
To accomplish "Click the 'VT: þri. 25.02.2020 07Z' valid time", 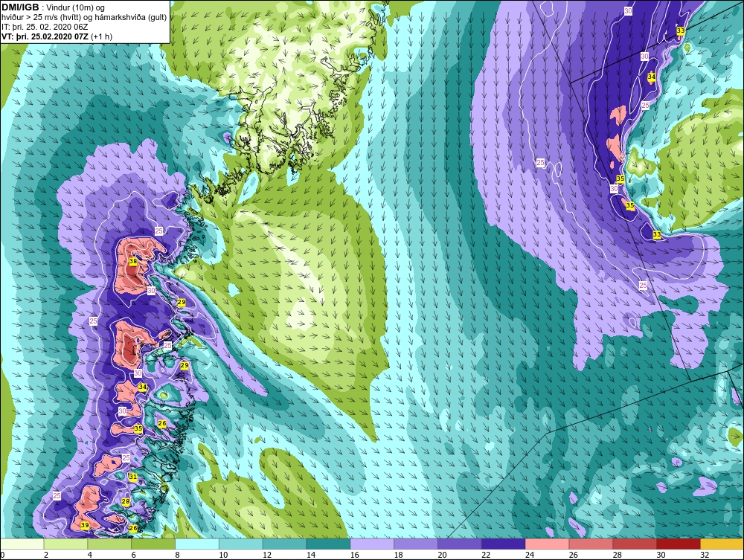I will coord(45,36).
